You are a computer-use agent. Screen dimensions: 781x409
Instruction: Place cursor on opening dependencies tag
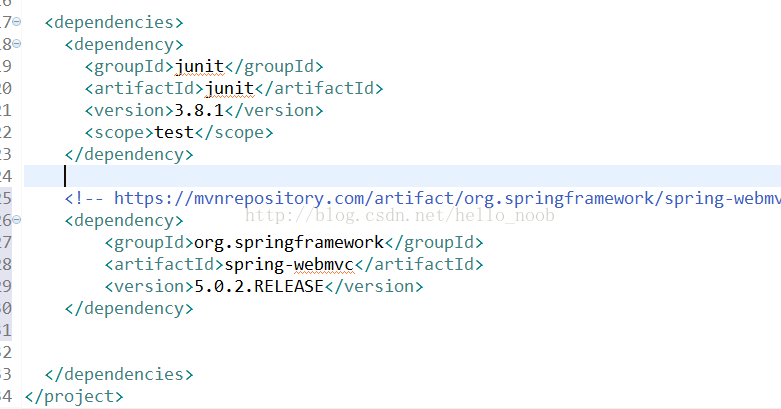click(x=114, y=22)
